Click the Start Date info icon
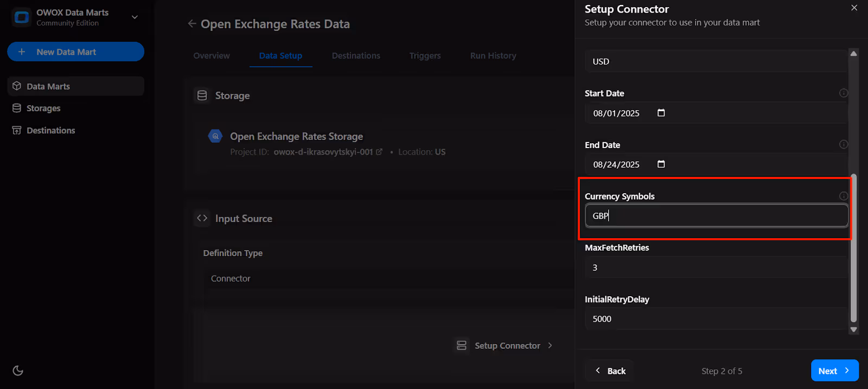The image size is (868, 389). point(844,93)
